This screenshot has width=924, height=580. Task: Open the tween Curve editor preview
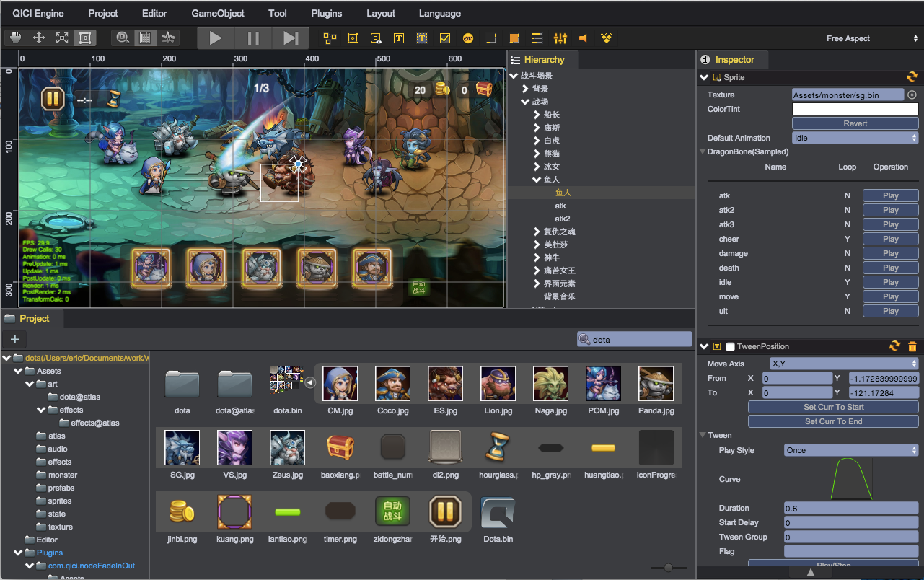coord(852,479)
